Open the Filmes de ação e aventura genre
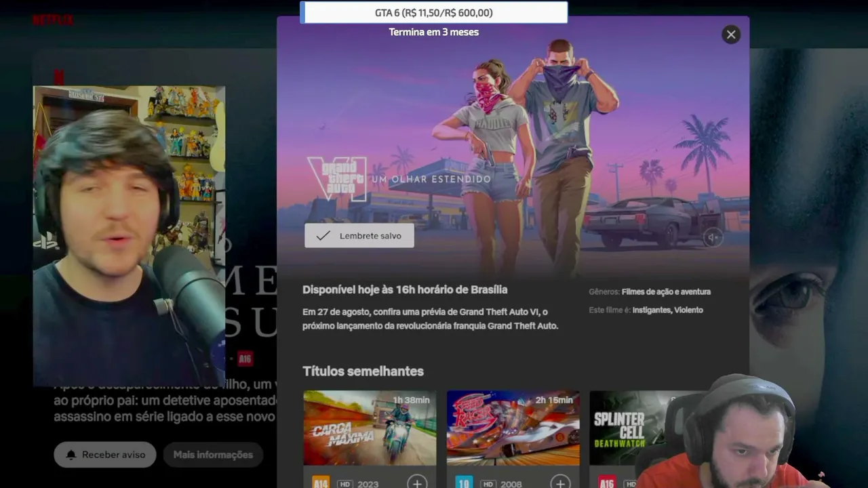 tap(666, 291)
